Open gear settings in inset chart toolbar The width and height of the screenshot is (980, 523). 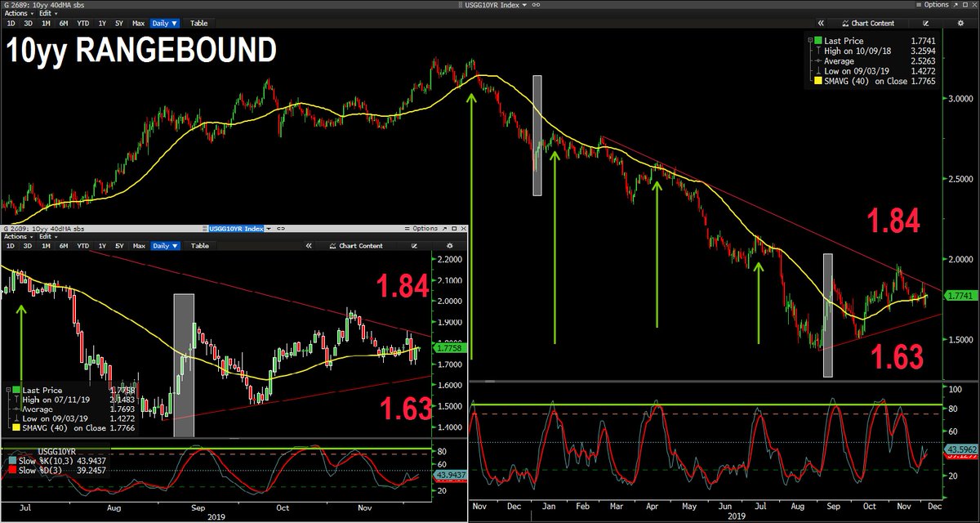pos(449,246)
